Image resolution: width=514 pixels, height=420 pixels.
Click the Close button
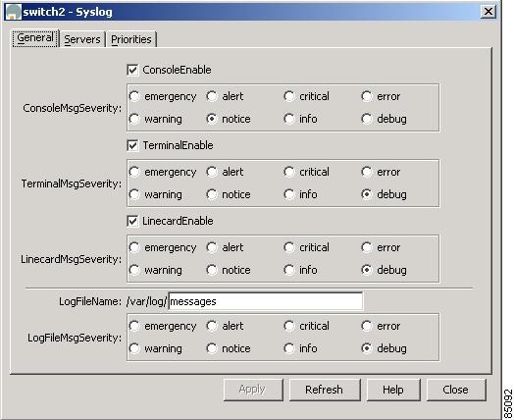(x=456, y=390)
